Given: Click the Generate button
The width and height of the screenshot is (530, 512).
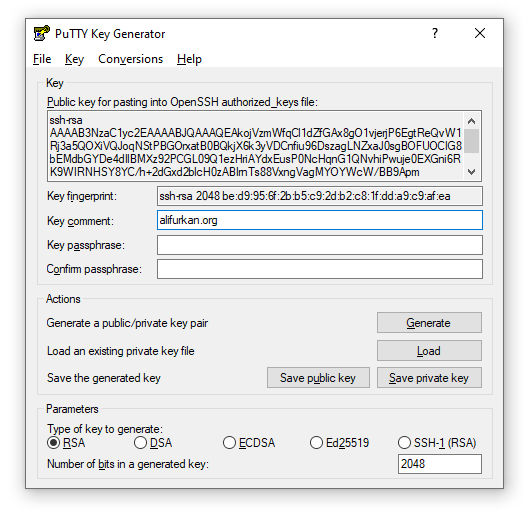Looking at the screenshot, I should tap(429, 323).
